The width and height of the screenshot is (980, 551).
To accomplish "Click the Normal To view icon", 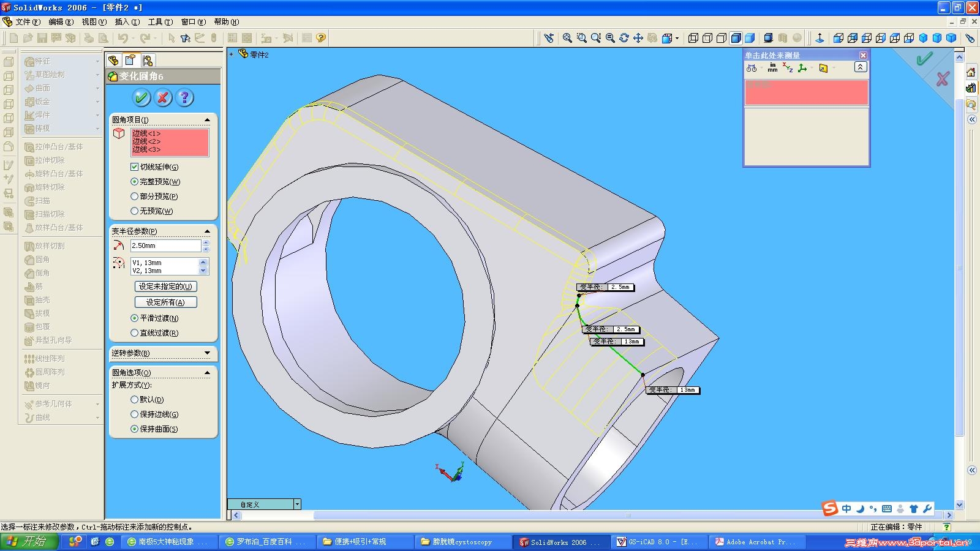I will coord(820,38).
